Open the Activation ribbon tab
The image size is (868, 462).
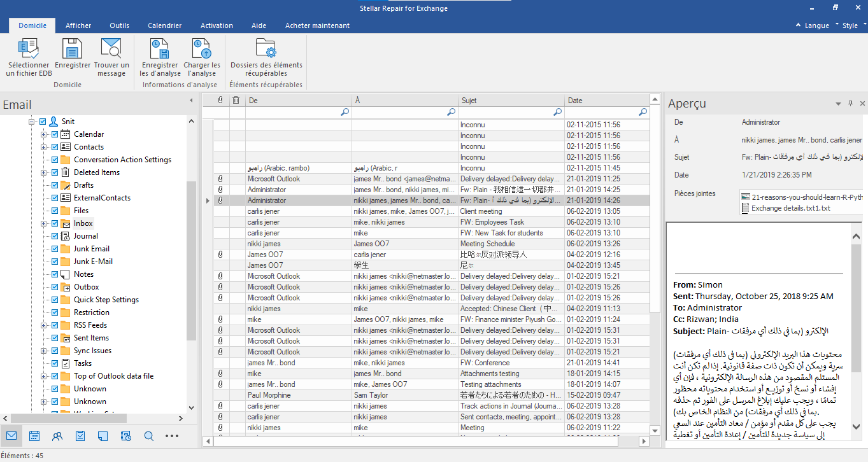[x=217, y=25]
